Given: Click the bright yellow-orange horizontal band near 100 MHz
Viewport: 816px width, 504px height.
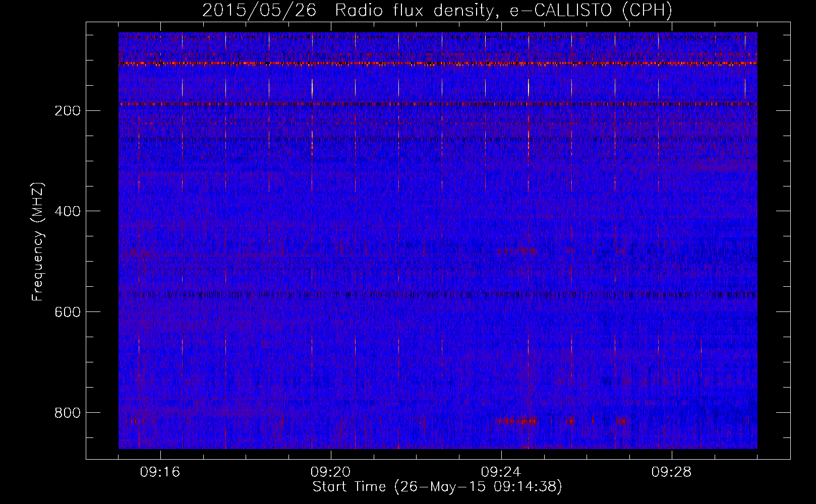Looking at the screenshot, I should (438, 64).
